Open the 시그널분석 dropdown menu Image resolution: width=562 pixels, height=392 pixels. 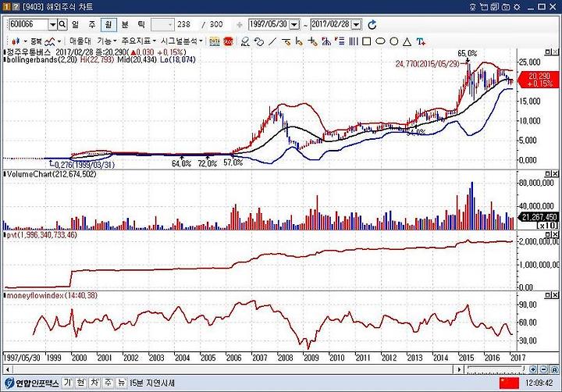(182, 41)
